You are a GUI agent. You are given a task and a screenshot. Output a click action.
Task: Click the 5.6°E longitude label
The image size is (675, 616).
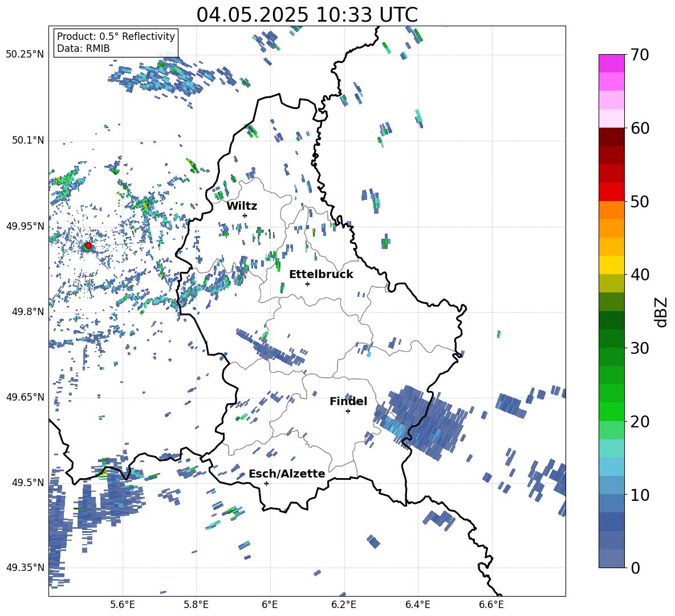click(x=123, y=605)
